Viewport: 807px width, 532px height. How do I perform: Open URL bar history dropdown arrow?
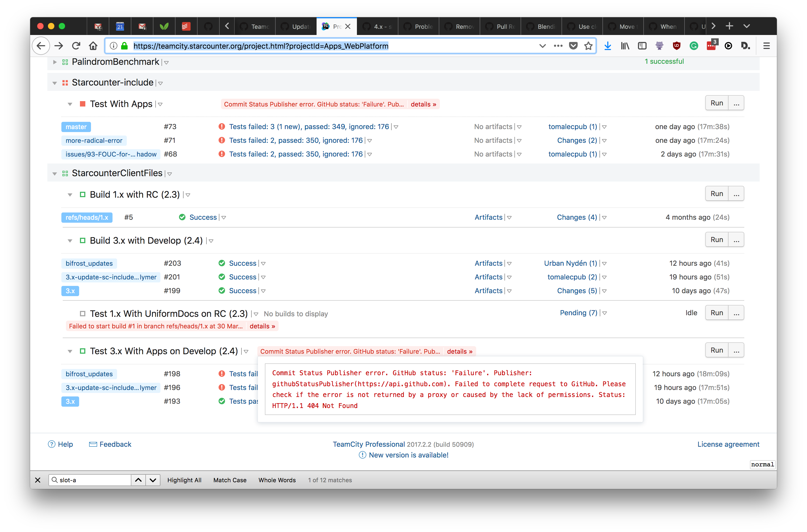point(542,46)
